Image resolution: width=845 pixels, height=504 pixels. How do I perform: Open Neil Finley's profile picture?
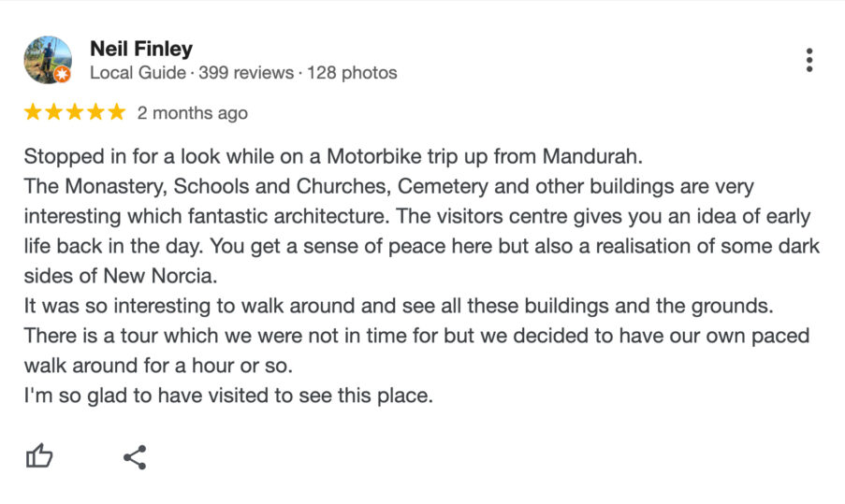tap(48, 60)
